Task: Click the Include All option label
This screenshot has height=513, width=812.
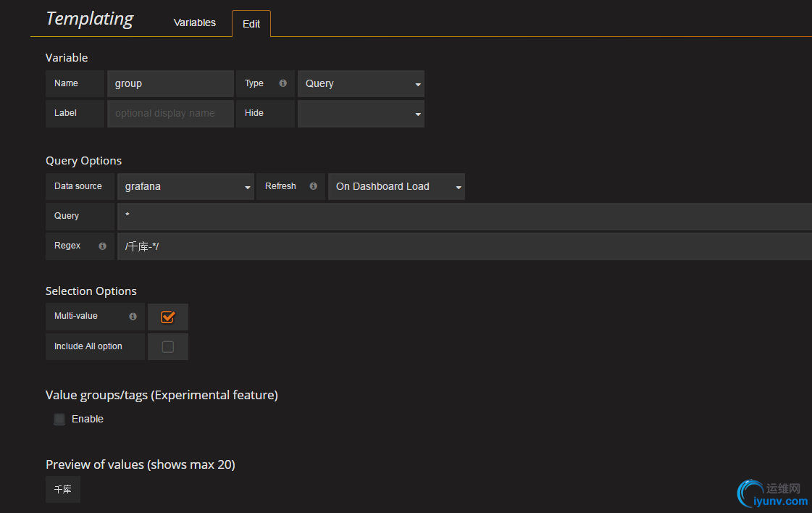Action: point(88,346)
